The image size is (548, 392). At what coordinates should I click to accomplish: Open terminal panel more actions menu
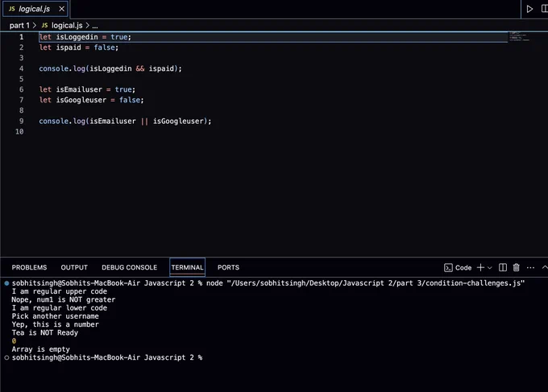[530, 268]
